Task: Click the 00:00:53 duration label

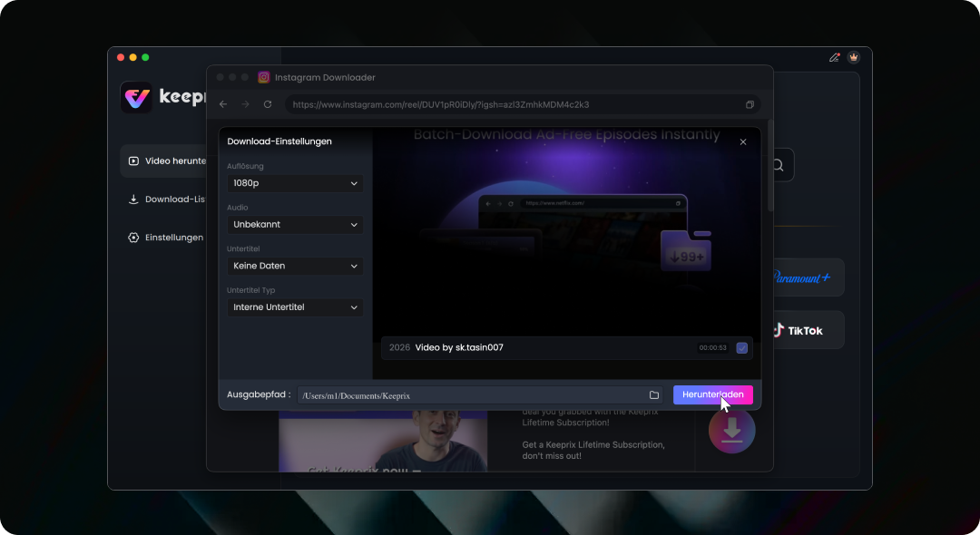Action: [x=712, y=347]
